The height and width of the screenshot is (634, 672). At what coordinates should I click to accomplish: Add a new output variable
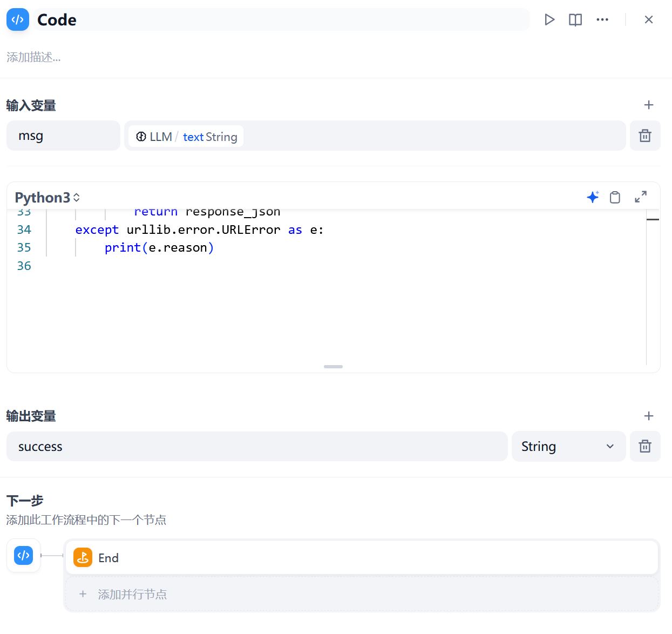pos(649,416)
